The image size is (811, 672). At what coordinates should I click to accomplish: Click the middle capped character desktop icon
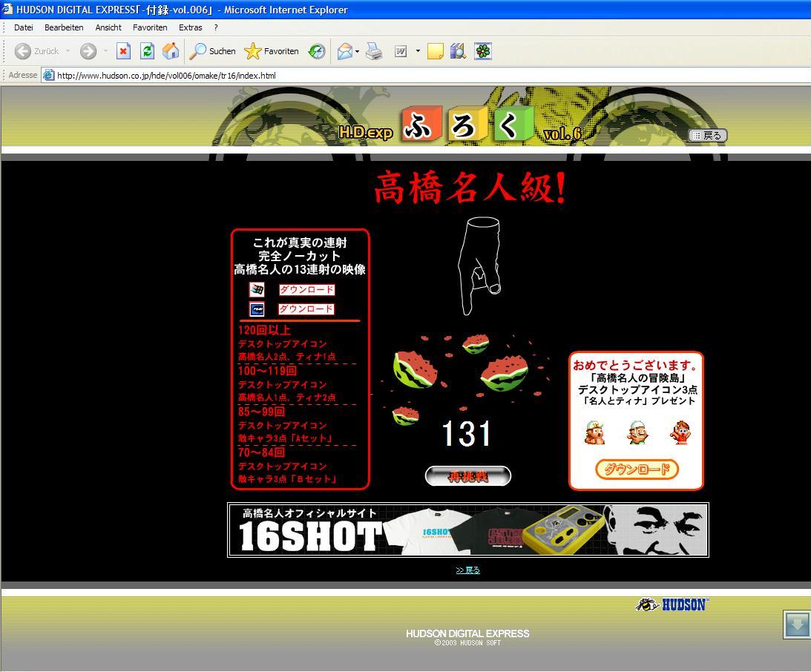(x=637, y=432)
